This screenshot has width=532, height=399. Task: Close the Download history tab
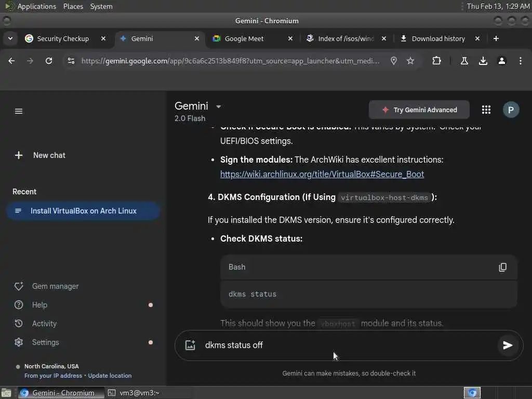click(477, 38)
